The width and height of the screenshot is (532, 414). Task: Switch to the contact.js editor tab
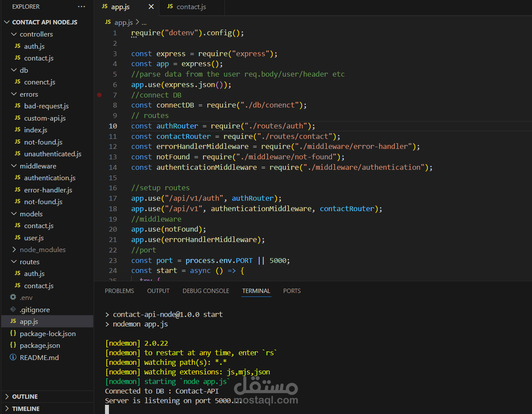192,7
